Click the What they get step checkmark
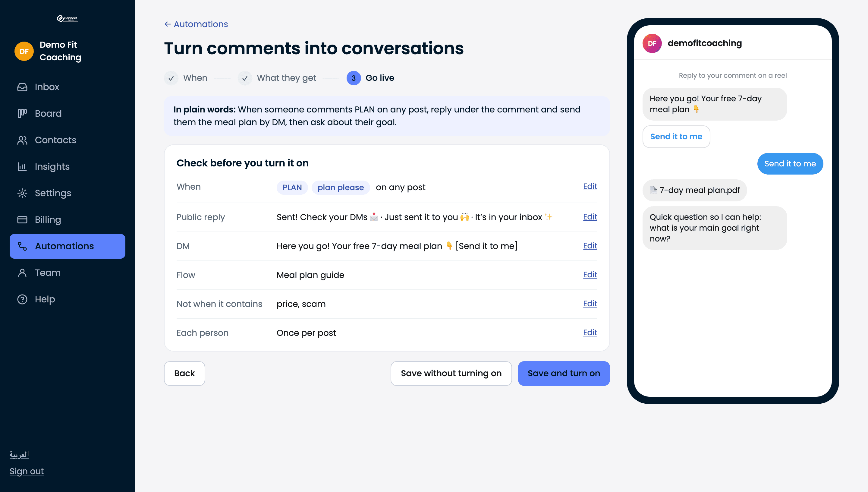The height and width of the screenshot is (492, 868). pos(245,78)
